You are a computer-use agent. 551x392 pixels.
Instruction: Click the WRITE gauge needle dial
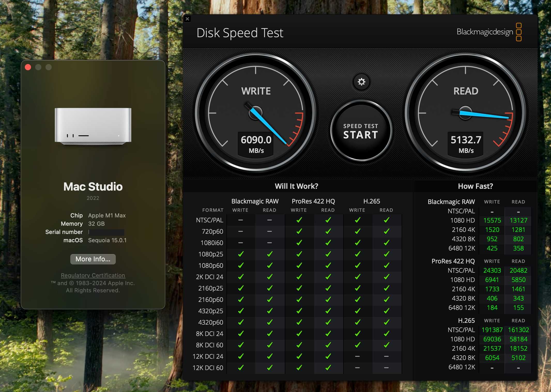click(x=256, y=113)
